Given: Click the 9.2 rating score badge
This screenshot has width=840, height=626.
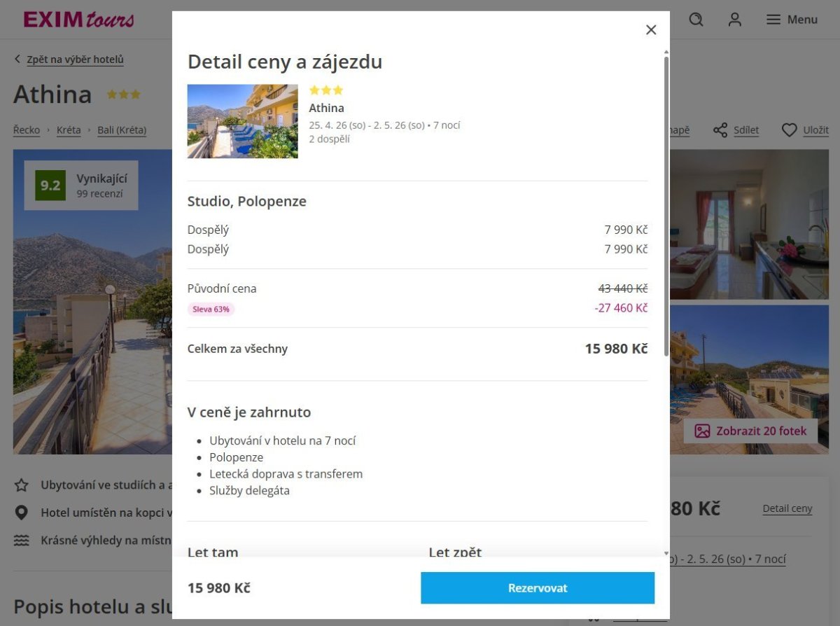Looking at the screenshot, I should [50, 186].
